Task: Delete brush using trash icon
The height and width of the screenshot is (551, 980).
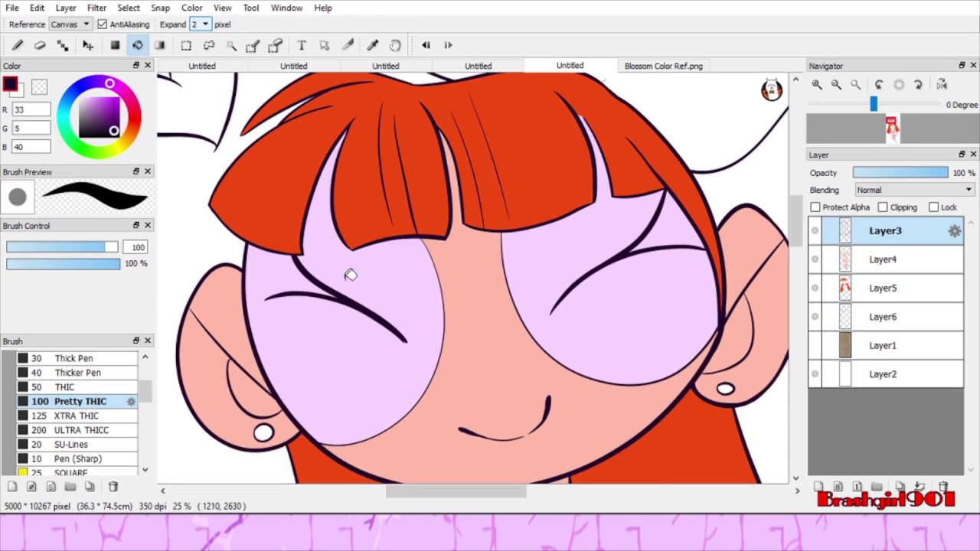Action: point(113,487)
